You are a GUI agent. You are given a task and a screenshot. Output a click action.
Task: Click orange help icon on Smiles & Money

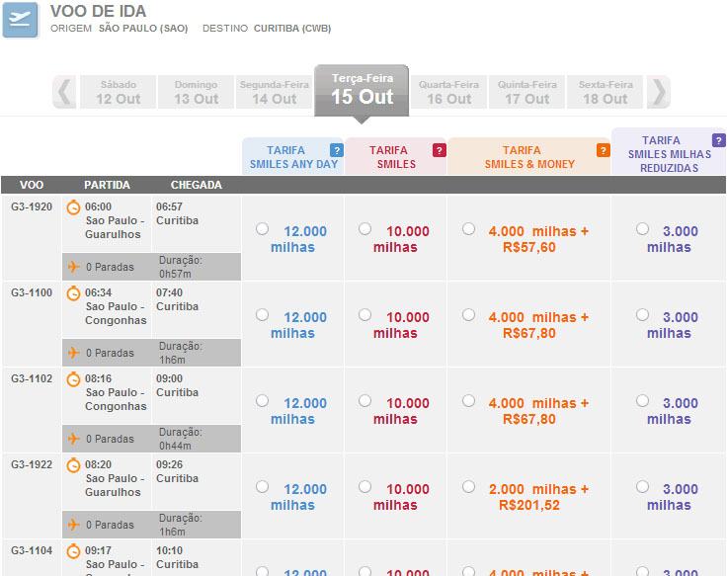pyautogui.click(x=603, y=150)
